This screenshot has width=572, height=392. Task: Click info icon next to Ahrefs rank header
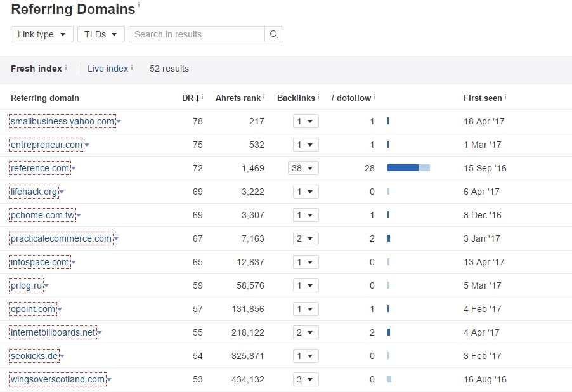tap(264, 96)
